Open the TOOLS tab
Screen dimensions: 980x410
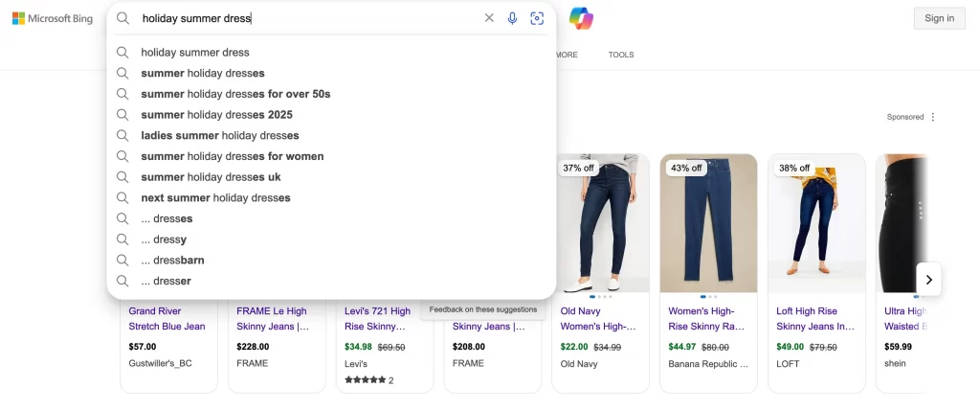620,56
